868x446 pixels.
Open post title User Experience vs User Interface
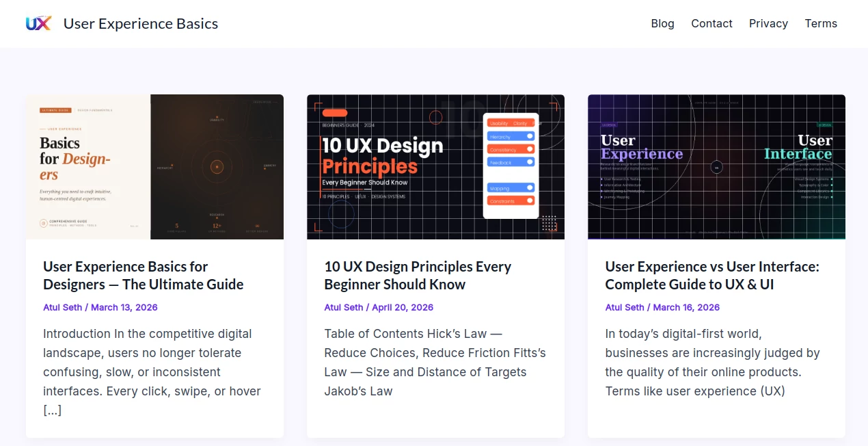point(712,276)
